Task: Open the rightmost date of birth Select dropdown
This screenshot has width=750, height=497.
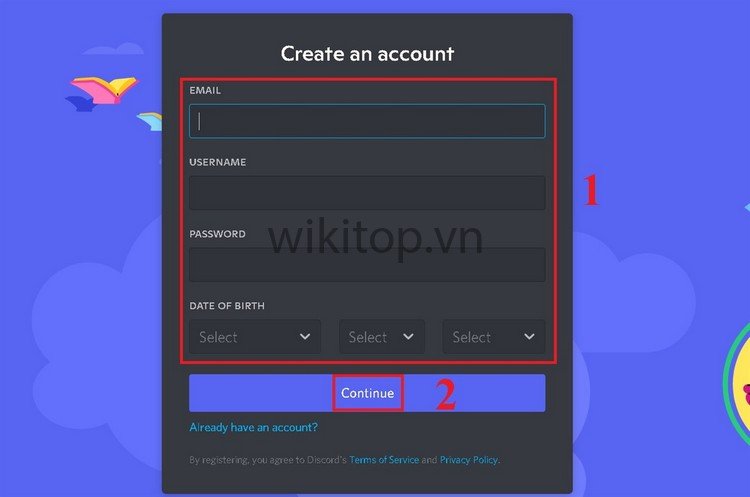Action: [494, 337]
